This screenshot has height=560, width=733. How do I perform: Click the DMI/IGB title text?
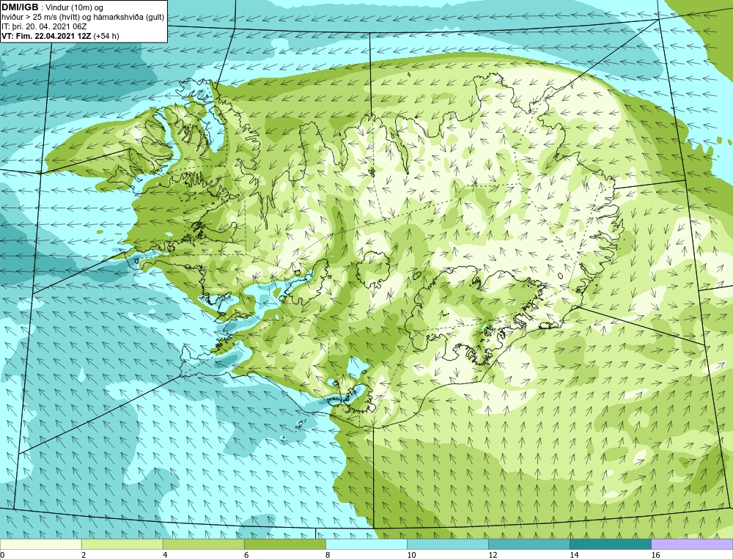pyautogui.click(x=21, y=7)
